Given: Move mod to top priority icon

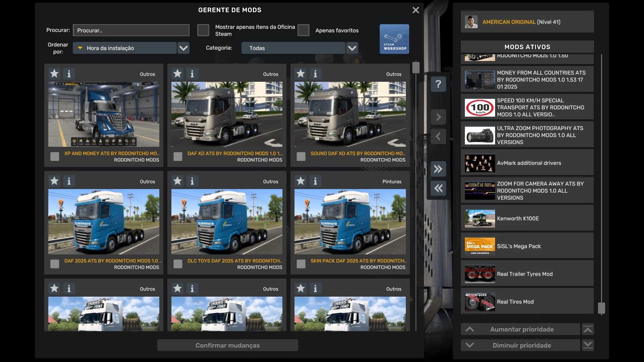Looking at the screenshot, I should click(x=588, y=329).
